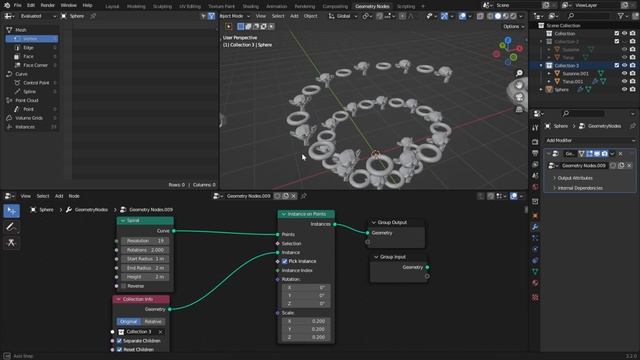Image resolution: width=640 pixels, height=360 pixels.
Task: Open the Options dropdown in viewport
Action: tap(513, 27)
